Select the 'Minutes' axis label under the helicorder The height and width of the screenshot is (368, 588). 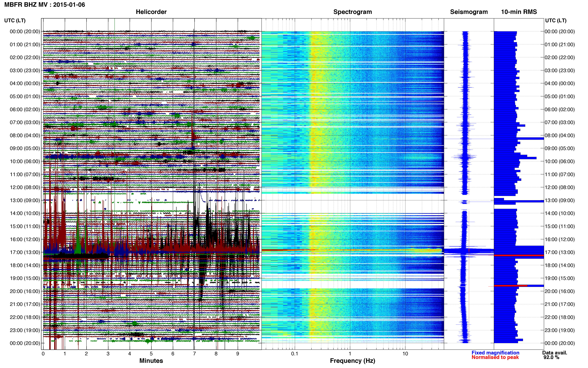(x=151, y=361)
